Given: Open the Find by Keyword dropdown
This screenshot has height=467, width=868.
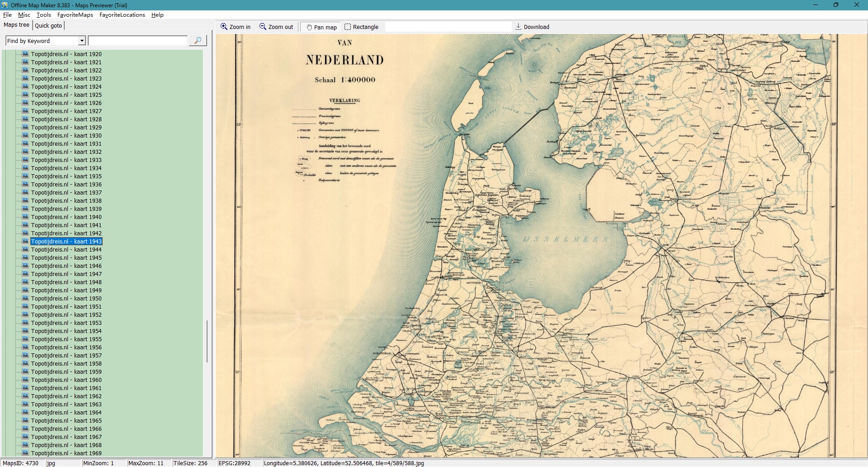Looking at the screenshot, I should coord(82,41).
